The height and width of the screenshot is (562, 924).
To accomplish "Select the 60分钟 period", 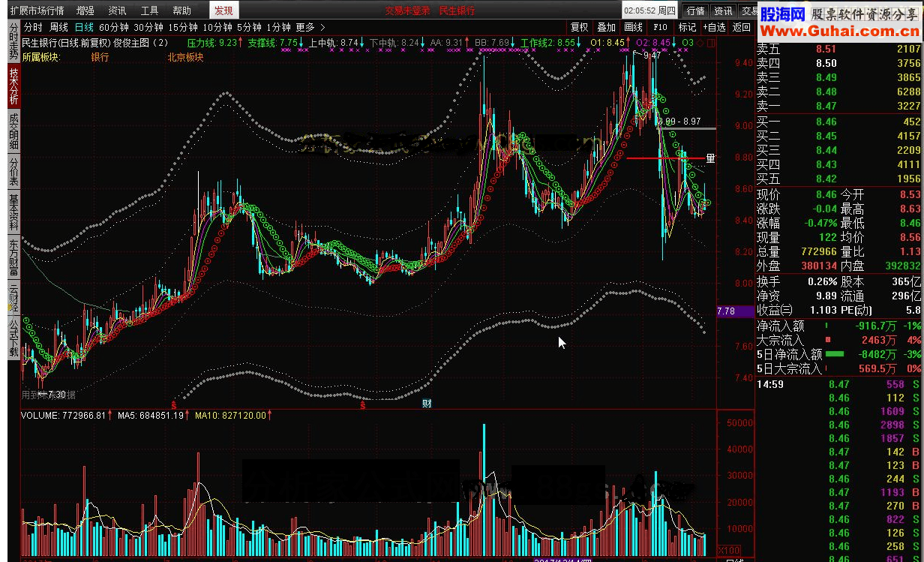I will 114,27.
